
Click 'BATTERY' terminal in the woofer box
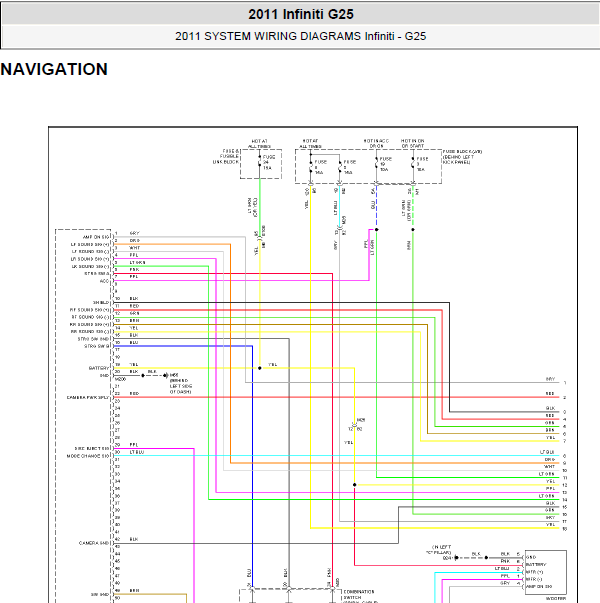point(536,565)
